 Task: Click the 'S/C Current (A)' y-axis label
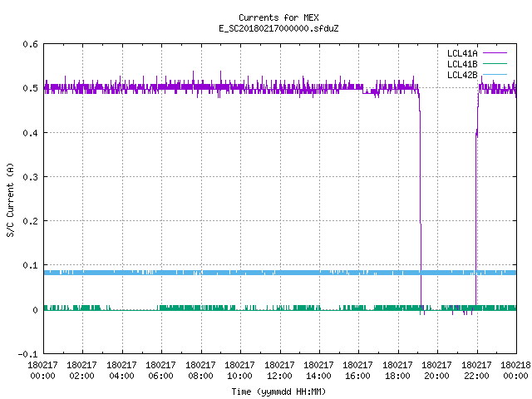click(11, 199)
